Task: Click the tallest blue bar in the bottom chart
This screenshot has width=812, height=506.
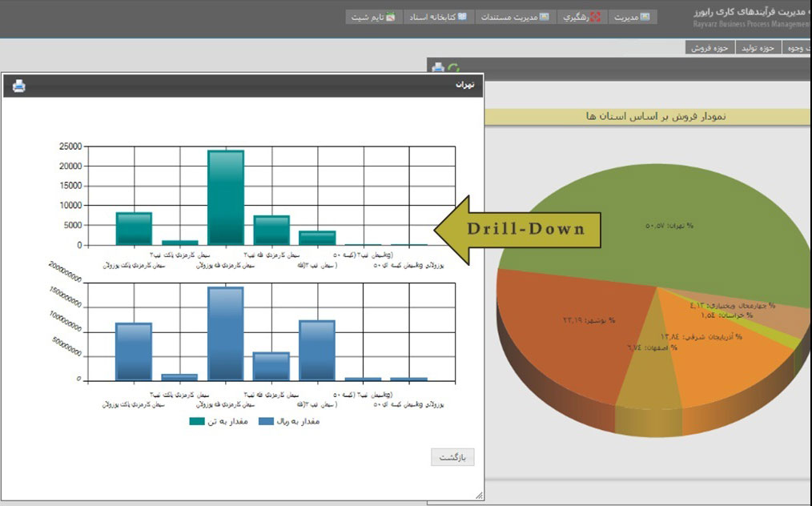Action: pyautogui.click(x=225, y=333)
